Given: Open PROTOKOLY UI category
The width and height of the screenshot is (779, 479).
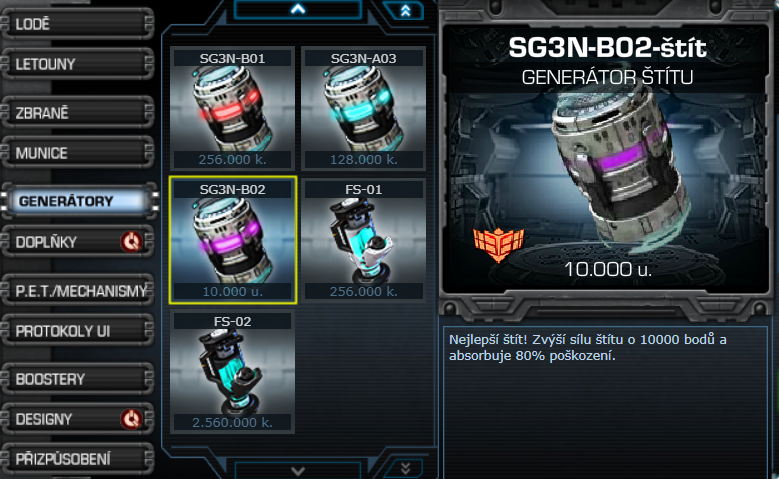Looking at the screenshot, I should pyautogui.click(x=78, y=330).
